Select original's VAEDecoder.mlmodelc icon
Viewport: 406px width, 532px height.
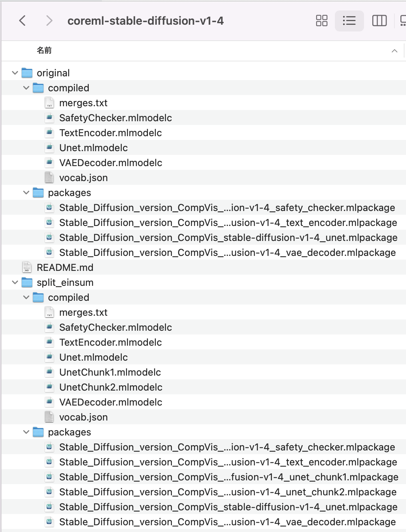click(49, 163)
